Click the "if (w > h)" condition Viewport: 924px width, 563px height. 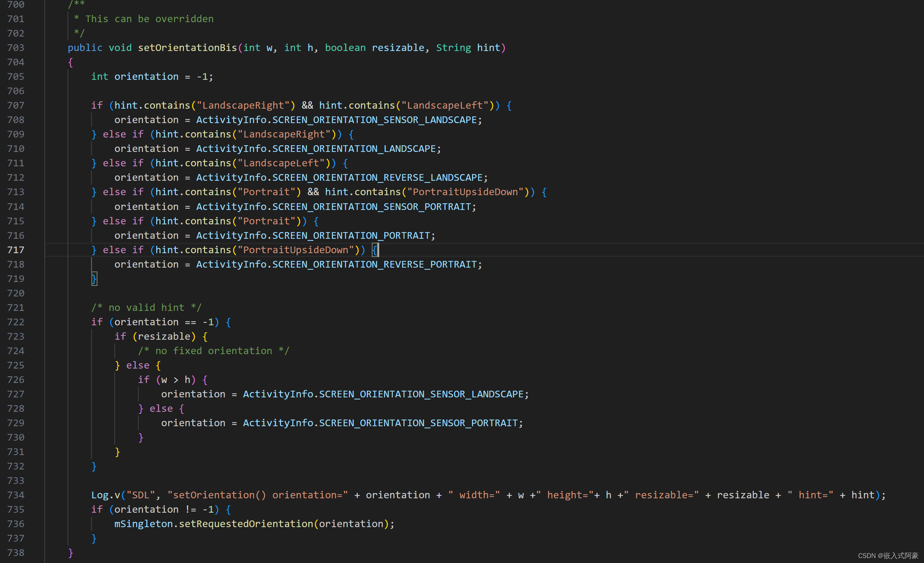(166, 380)
